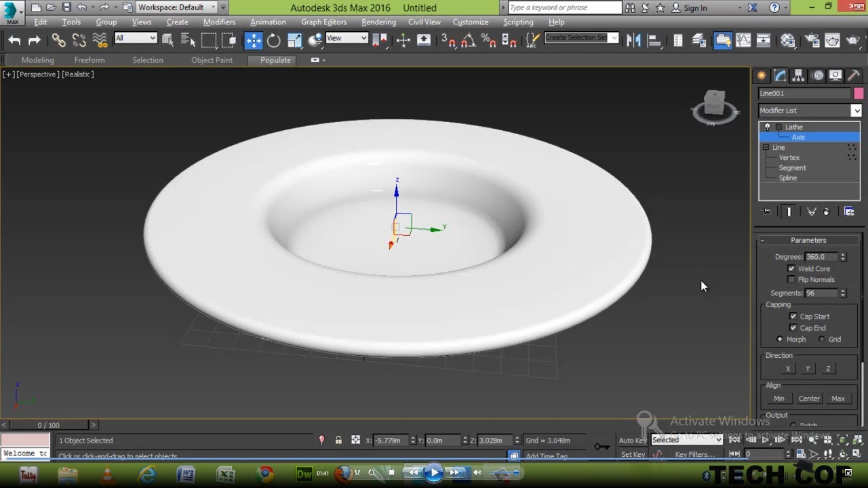The height and width of the screenshot is (488, 868).
Task: Click the Mirror tool icon
Action: [x=634, y=41]
